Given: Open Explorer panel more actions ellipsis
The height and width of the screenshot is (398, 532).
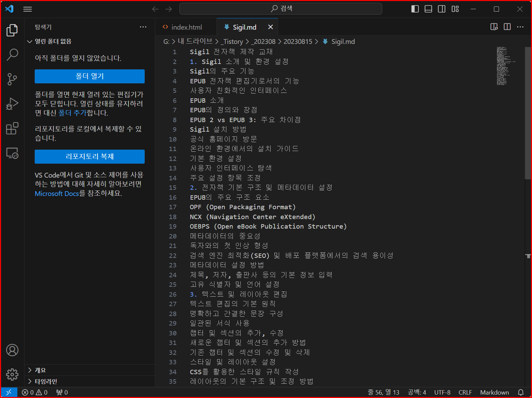Looking at the screenshot, I should pyautogui.click(x=143, y=27).
